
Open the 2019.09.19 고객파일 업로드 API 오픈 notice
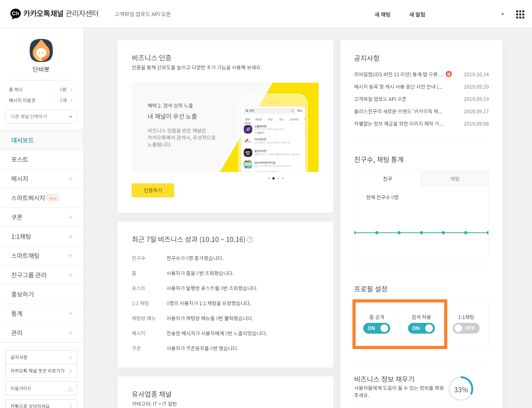[380, 99]
